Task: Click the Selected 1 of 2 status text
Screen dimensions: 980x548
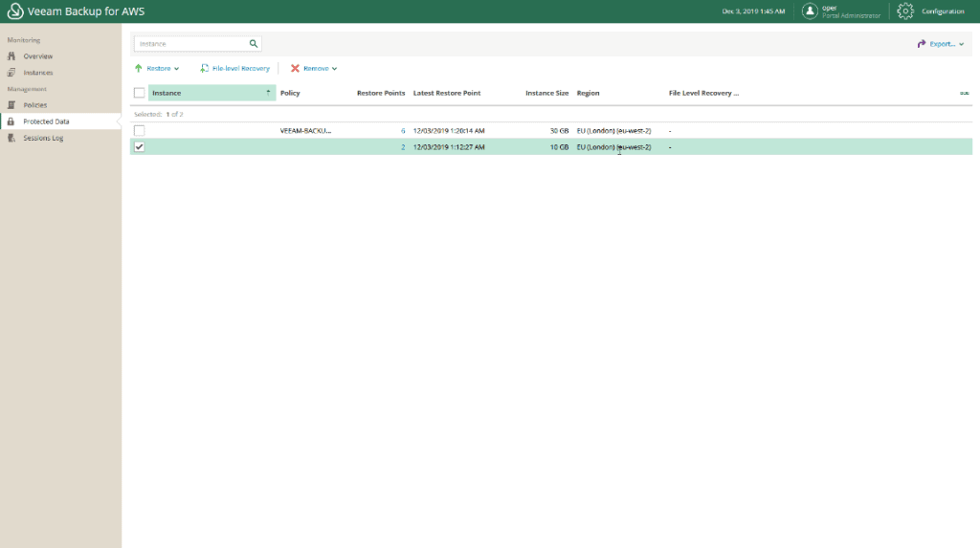Action: point(159,115)
